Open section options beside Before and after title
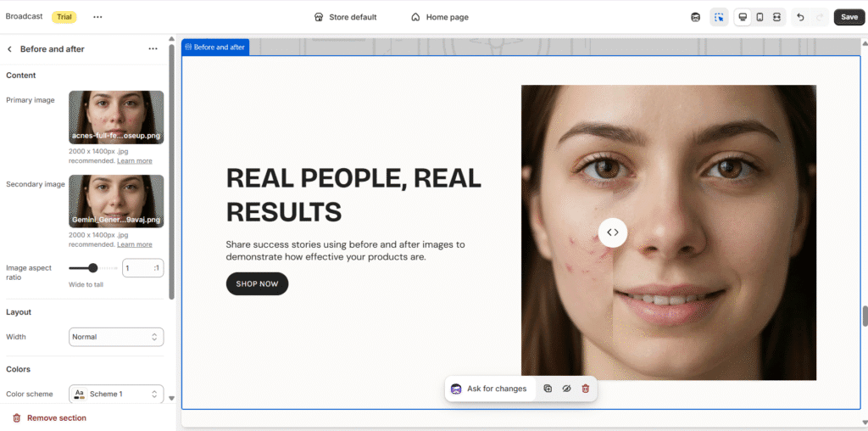 [153, 48]
